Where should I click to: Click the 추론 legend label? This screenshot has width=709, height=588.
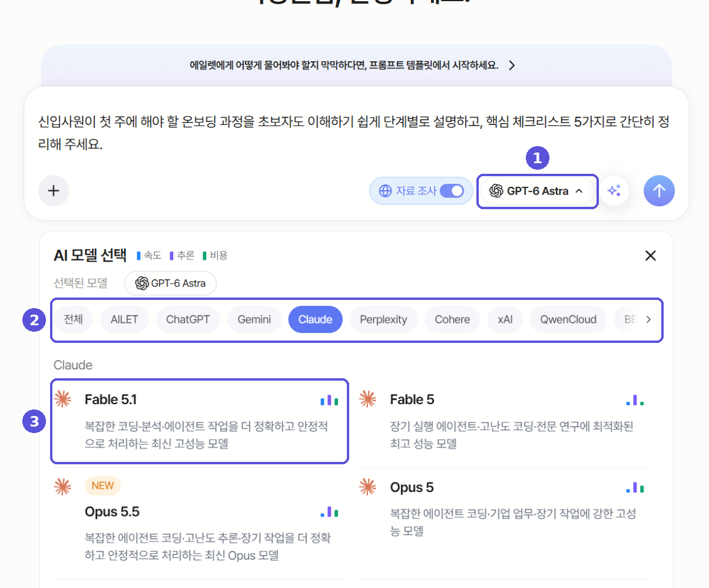click(x=186, y=256)
